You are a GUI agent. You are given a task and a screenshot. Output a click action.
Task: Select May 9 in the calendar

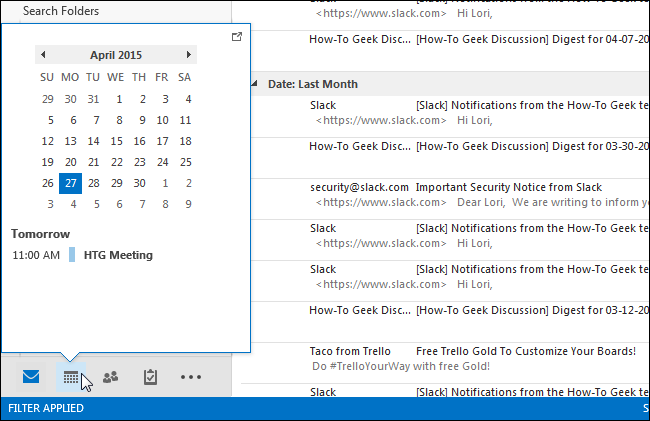188,204
